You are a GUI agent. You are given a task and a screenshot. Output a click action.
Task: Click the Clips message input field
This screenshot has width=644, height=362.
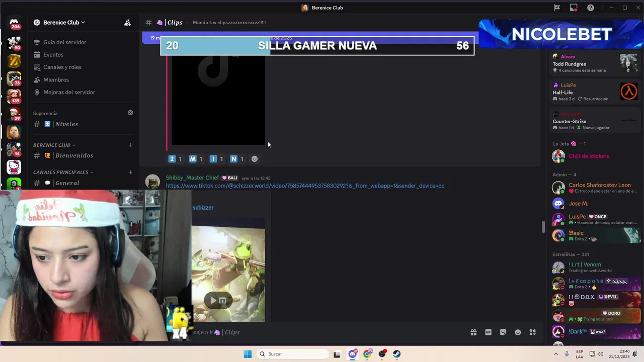point(327,332)
